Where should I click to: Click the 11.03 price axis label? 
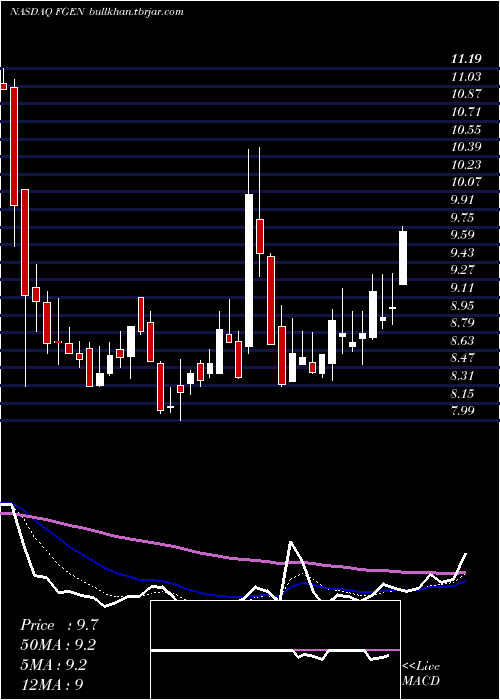(x=466, y=77)
